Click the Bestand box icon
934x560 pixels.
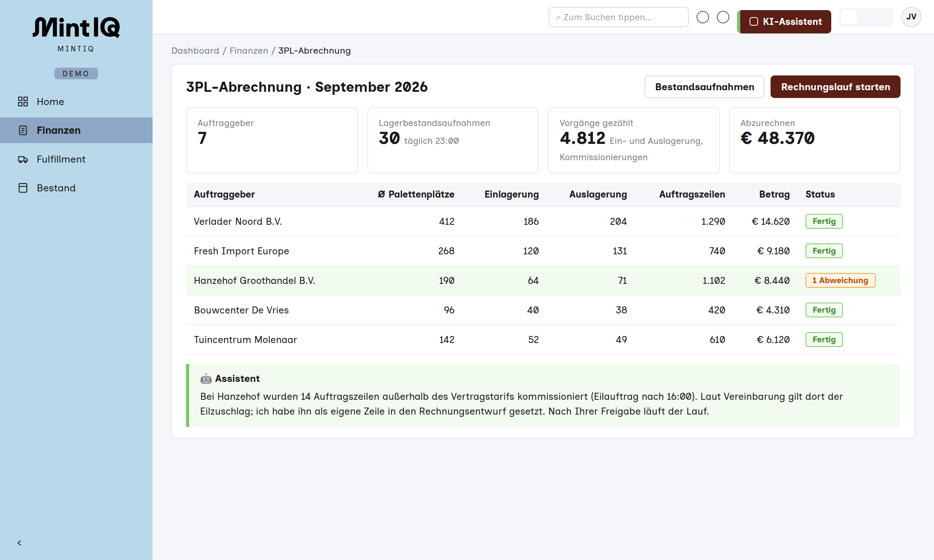pos(23,188)
